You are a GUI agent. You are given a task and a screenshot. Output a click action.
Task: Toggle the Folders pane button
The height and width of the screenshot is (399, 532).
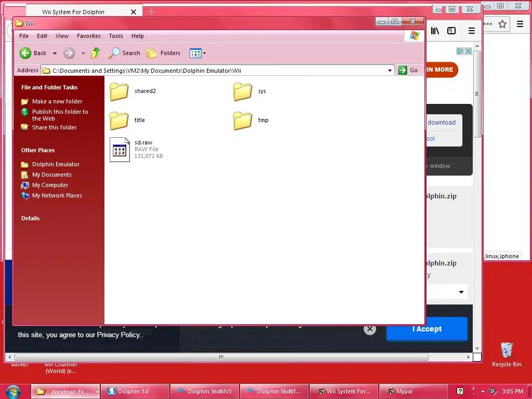point(164,53)
